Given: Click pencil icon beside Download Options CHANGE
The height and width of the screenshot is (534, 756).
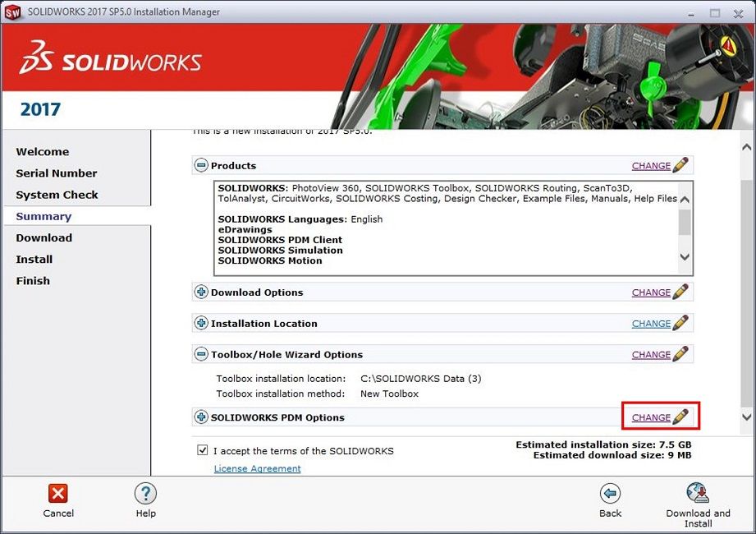Looking at the screenshot, I should click(x=680, y=292).
